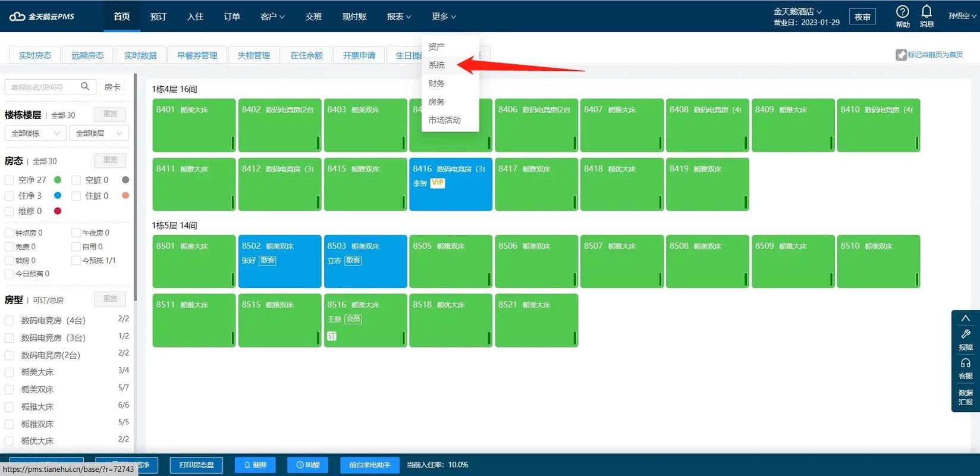This screenshot has height=476, width=980.
Task: Check the 住净 3 room status box
Action: (9, 196)
